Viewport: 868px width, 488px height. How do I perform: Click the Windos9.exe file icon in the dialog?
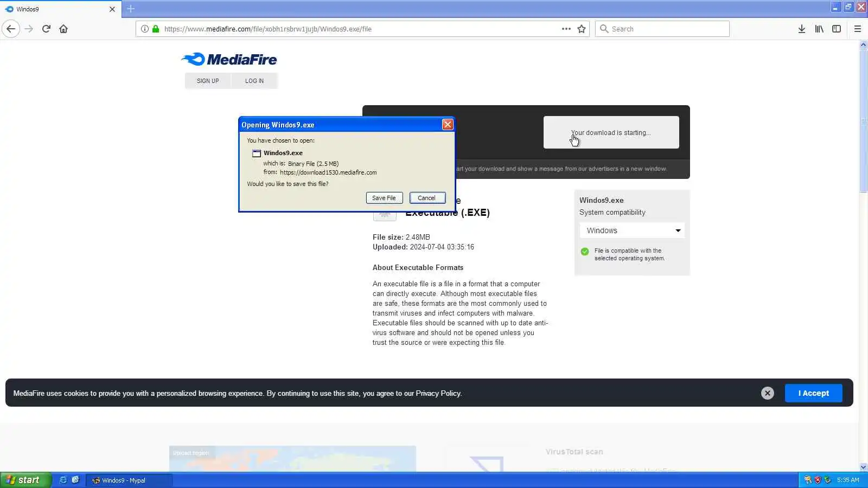(257, 153)
